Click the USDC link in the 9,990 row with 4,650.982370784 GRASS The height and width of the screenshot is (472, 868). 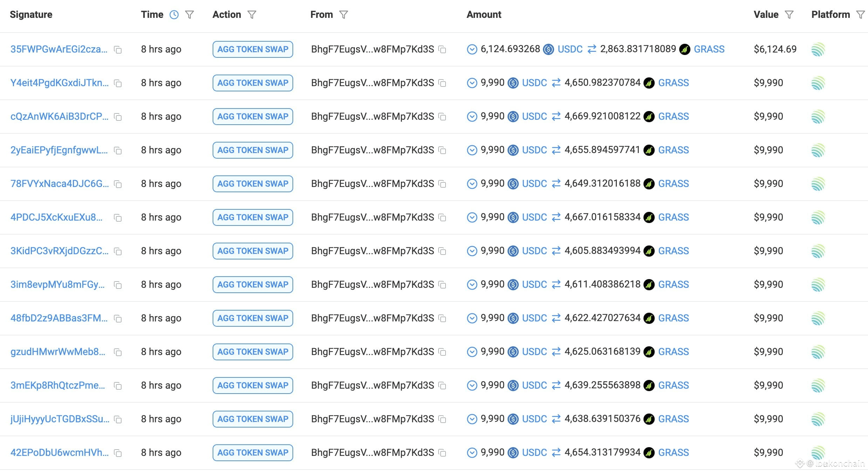pyautogui.click(x=534, y=83)
